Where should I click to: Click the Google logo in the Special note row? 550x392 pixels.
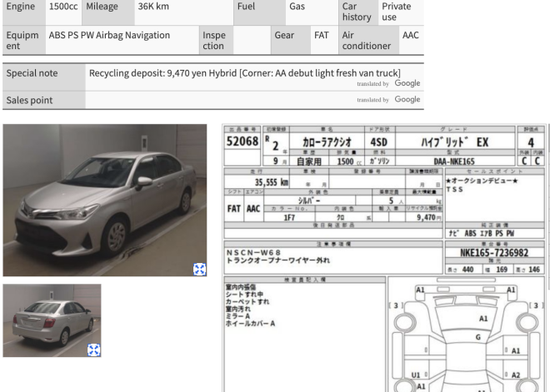[407, 84]
